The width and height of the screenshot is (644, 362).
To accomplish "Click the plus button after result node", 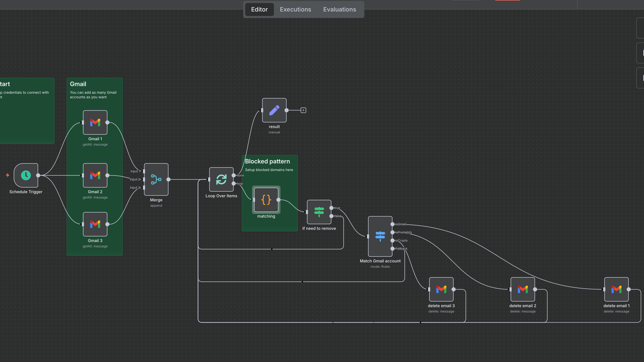I will coord(303,110).
